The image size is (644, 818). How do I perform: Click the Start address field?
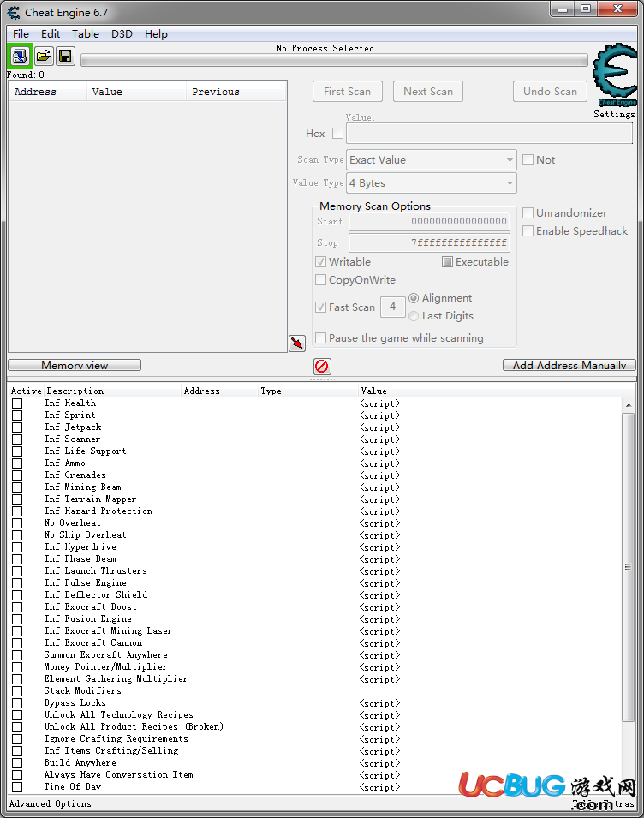429,221
